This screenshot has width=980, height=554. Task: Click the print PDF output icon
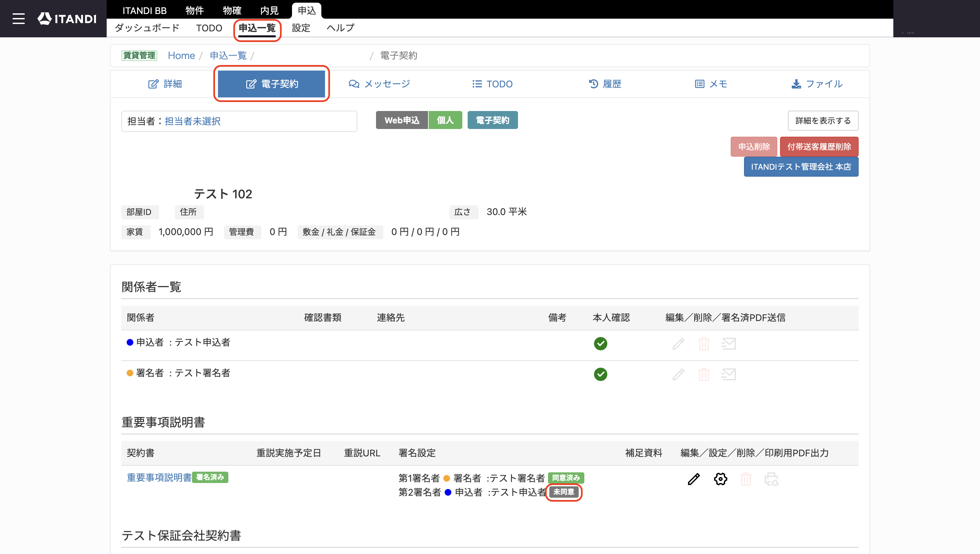(x=772, y=479)
